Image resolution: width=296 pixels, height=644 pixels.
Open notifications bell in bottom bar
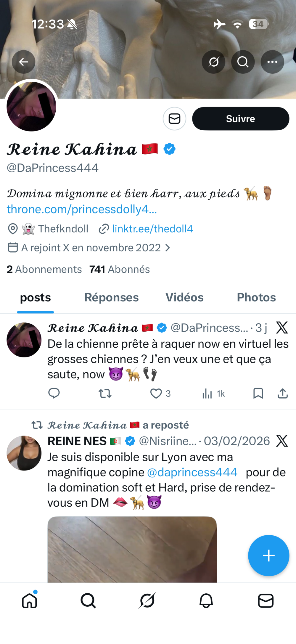click(x=206, y=601)
